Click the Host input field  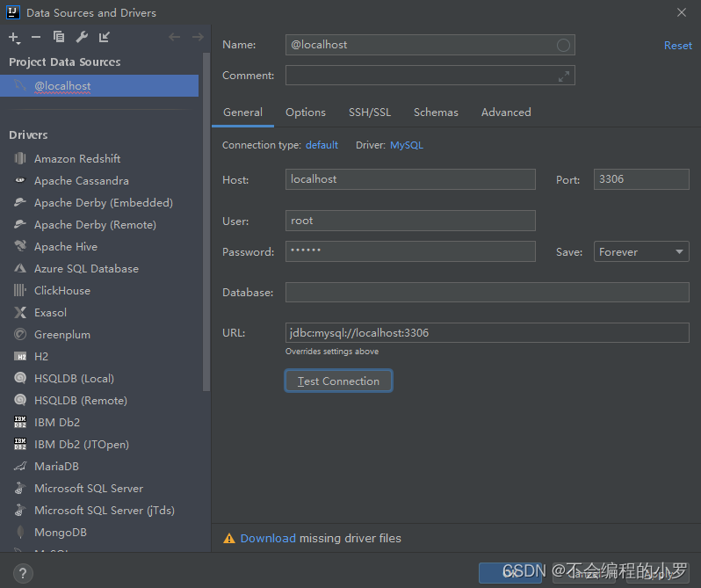coord(410,179)
